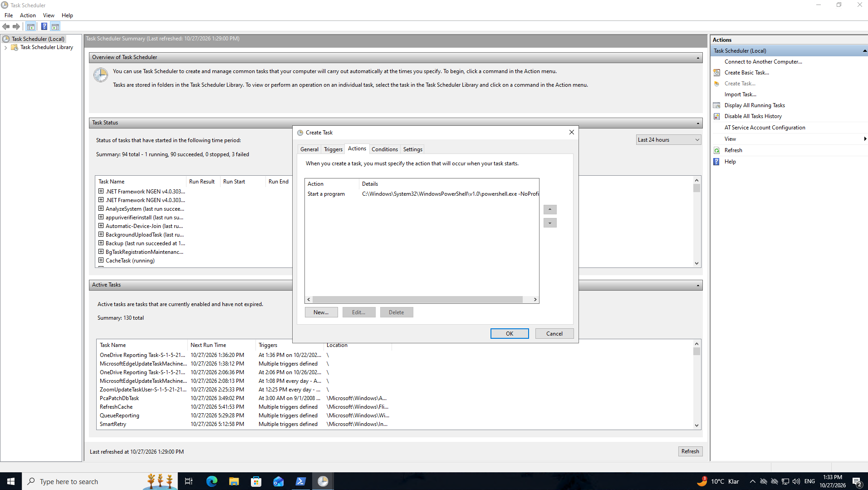Expand the AnalyzeSystem task row
Viewport: 868px width, 490px height.
101,209
